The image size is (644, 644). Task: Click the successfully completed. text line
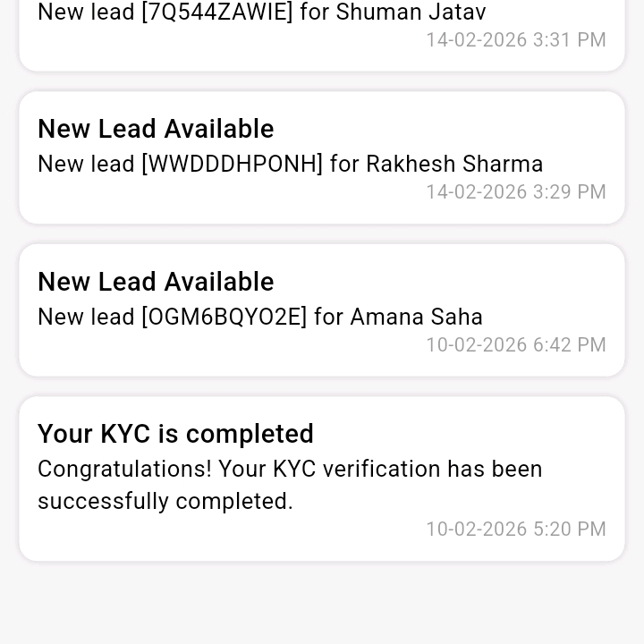tap(165, 502)
